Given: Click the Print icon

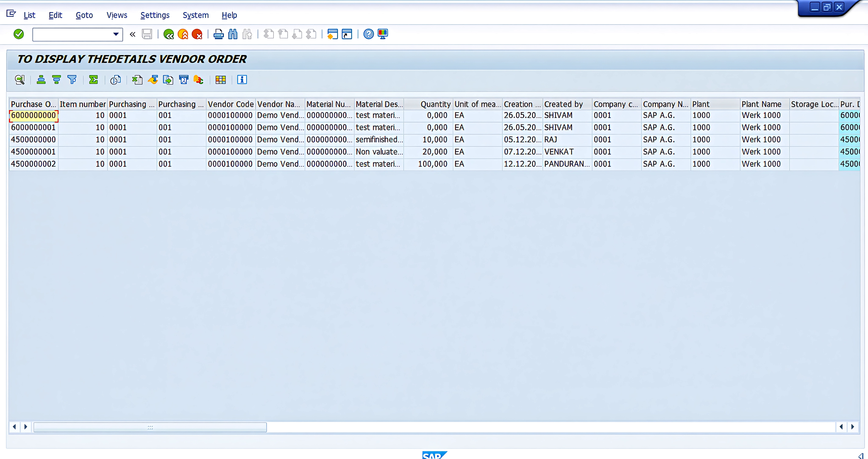Looking at the screenshot, I should [218, 34].
